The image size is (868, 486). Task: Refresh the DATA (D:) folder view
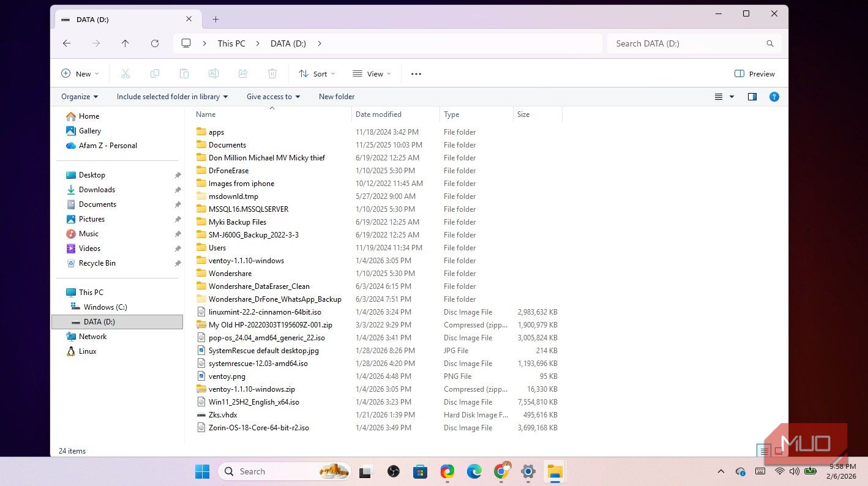[155, 43]
